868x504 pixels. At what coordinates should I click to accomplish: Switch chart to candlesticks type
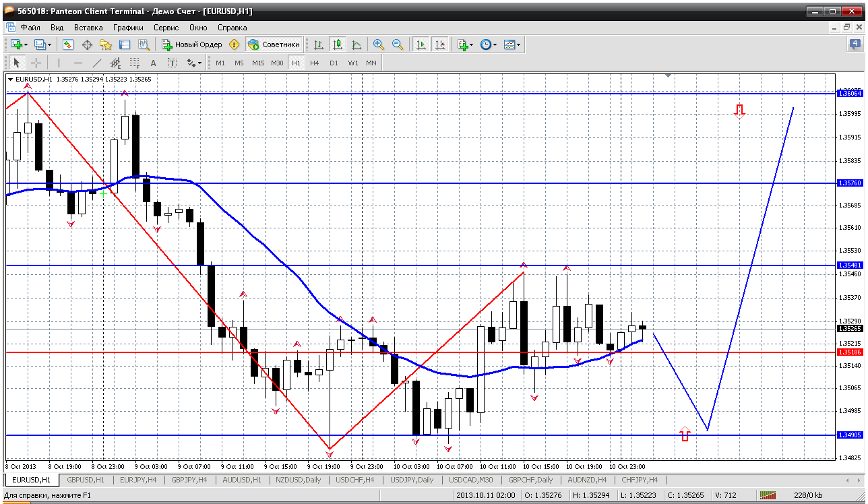[x=338, y=44]
